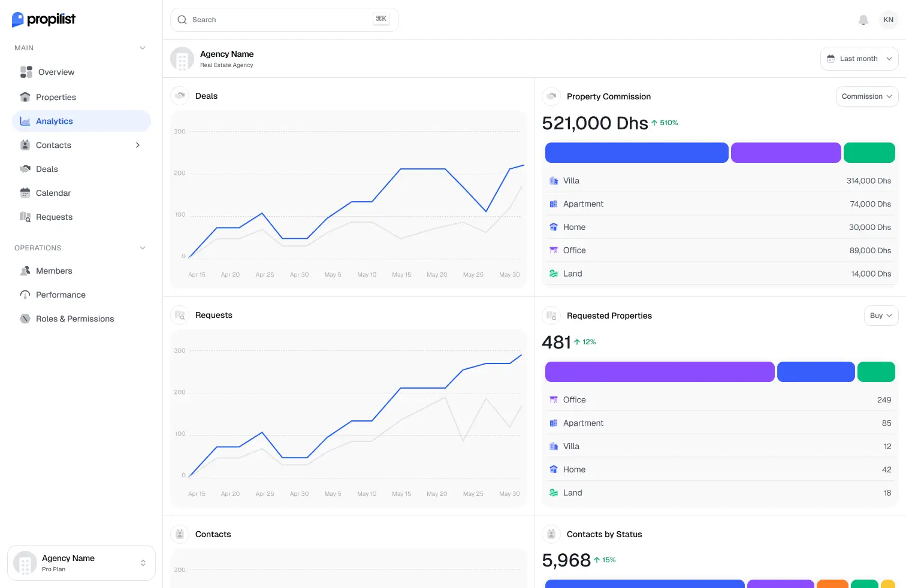This screenshot has height=588, width=906.
Task: Click the KN avatar in the top bar
Action: (888, 20)
